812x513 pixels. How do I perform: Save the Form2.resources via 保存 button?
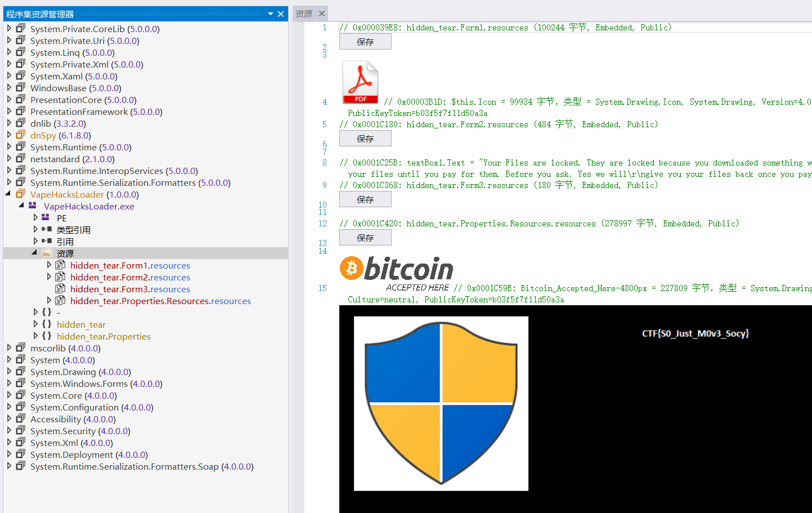tap(365, 139)
